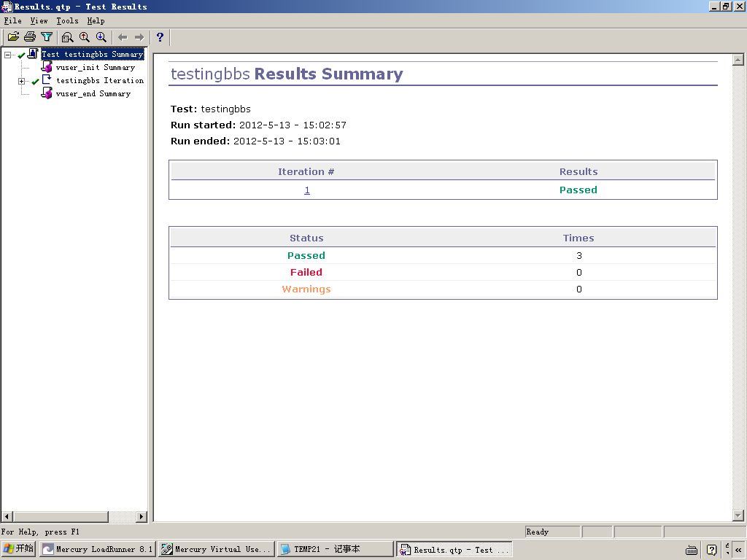
Task: Expand the testingbbs Iteration tree node
Action: pos(21,81)
